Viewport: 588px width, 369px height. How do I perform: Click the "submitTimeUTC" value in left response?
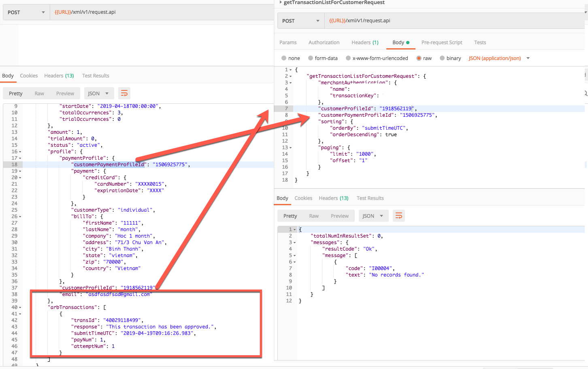tap(156, 333)
